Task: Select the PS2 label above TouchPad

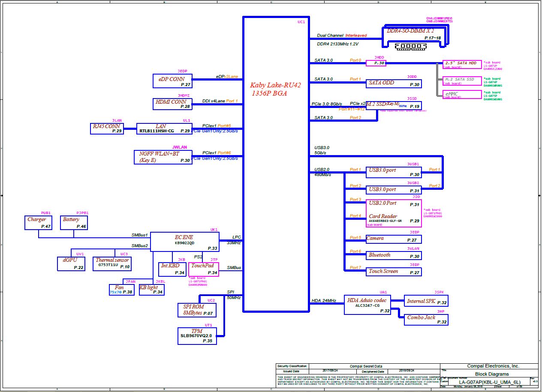Action: click(x=198, y=257)
